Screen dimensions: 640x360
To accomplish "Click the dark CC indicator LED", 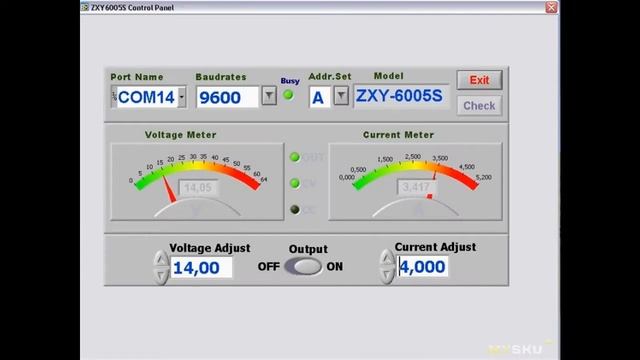I will coord(295,209).
